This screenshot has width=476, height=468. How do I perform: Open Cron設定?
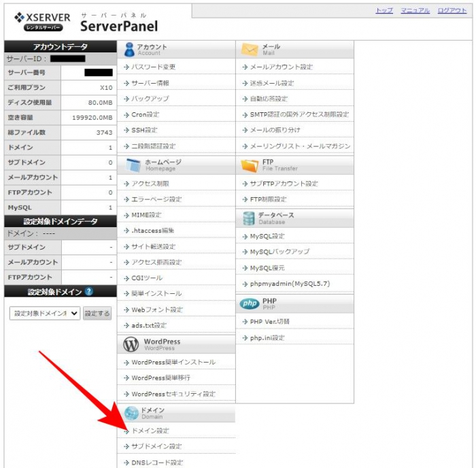[x=145, y=114]
